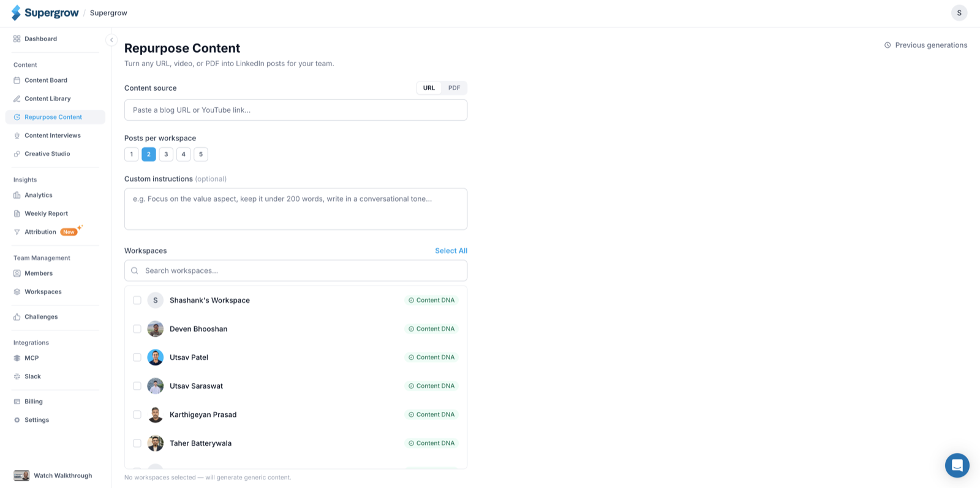Screen dimensions: 980x488
Task: Open Content Board in sidebar
Action: click(x=55, y=80)
